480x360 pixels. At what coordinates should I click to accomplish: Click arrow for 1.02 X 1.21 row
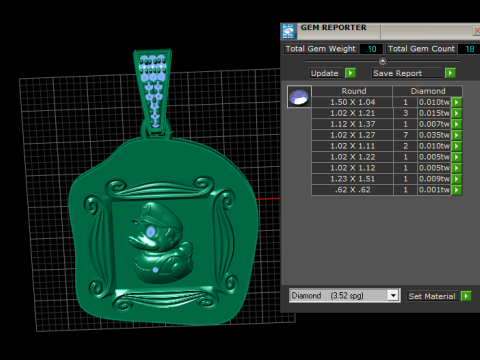(x=457, y=113)
